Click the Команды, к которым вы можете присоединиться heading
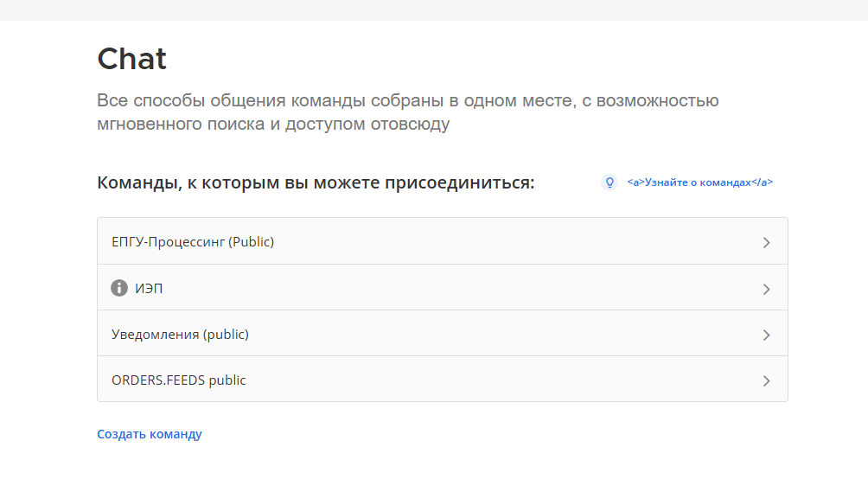Viewport: 868px width, 492px height. [316, 182]
